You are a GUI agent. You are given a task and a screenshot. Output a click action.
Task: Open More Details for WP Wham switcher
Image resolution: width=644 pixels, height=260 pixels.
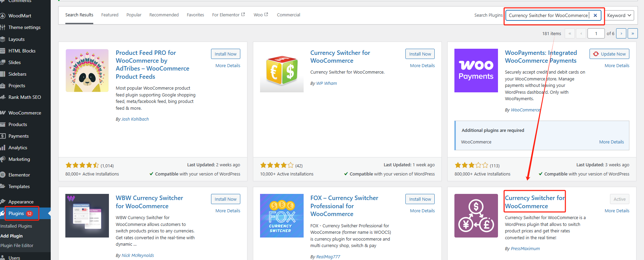point(422,65)
